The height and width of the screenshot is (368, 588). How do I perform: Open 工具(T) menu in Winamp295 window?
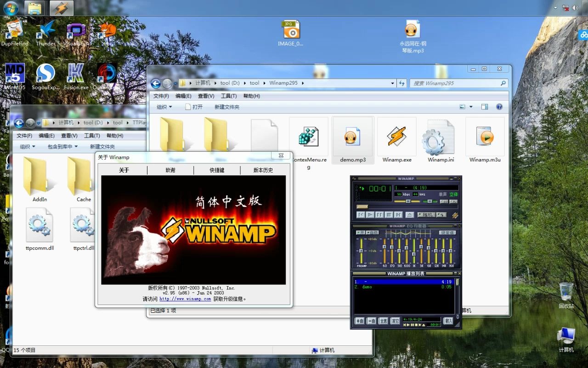228,96
